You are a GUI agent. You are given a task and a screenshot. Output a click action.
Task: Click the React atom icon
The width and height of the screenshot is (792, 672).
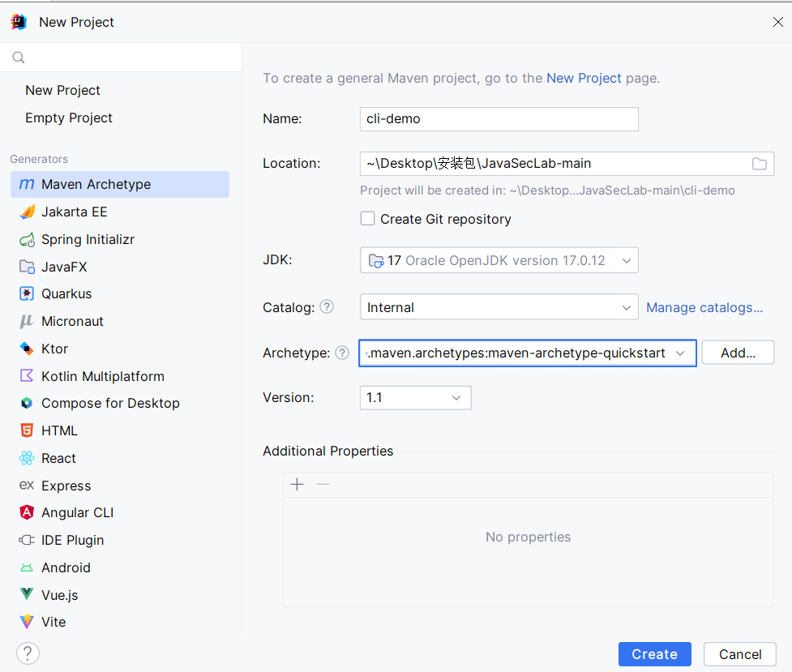27,458
